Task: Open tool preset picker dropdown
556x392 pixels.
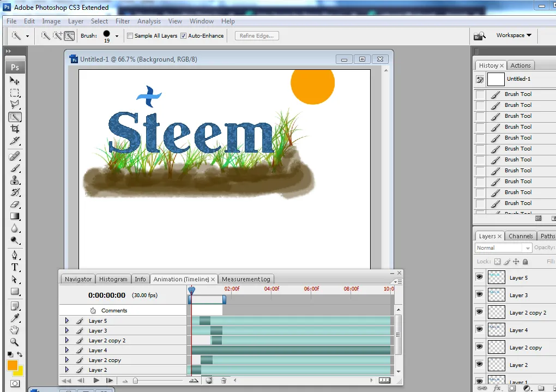Action: click(27, 36)
